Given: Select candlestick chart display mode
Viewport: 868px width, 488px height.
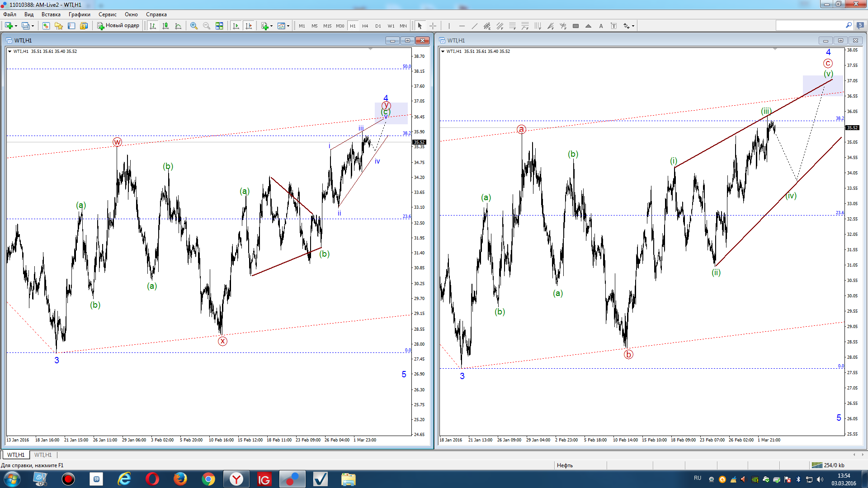Looking at the screenshot, I should (x=165, y=26).
